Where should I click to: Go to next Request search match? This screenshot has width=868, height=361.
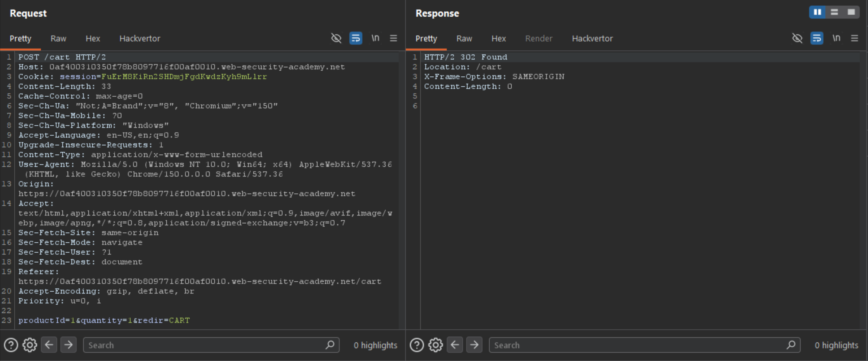tap(68, 345)
